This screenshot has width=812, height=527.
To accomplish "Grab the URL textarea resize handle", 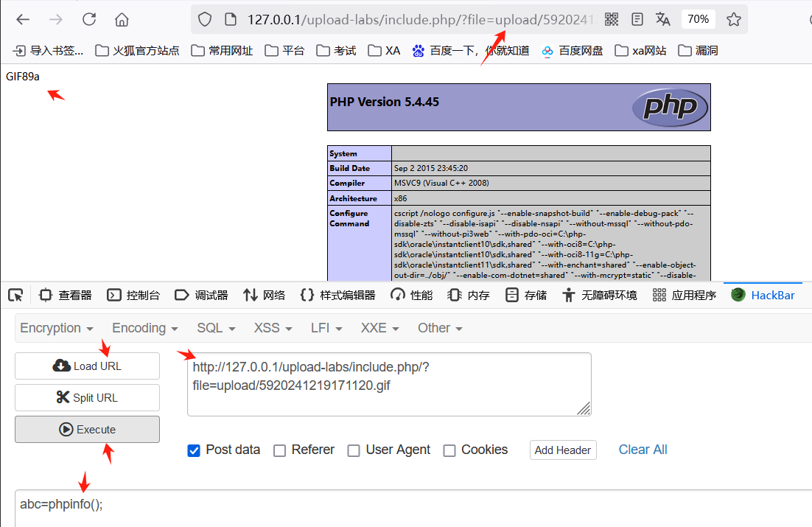I will 584,409.
